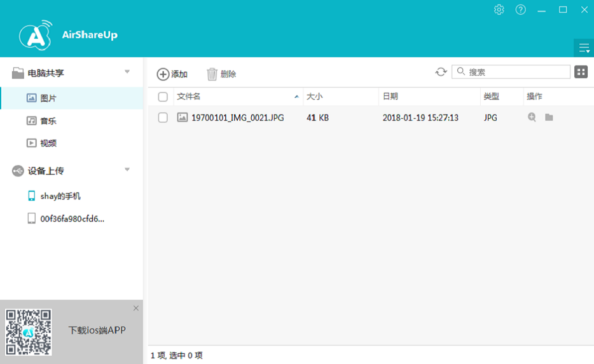Click the 下载ios端APP link text
Image resolution: width=594 pixels, height=364 pixels.
tap(97, 330)
